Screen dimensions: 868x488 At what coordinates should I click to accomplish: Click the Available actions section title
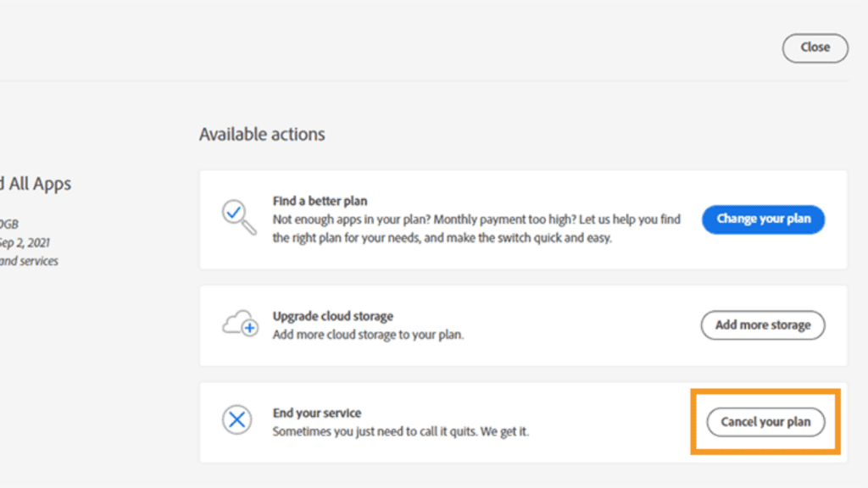262,134
